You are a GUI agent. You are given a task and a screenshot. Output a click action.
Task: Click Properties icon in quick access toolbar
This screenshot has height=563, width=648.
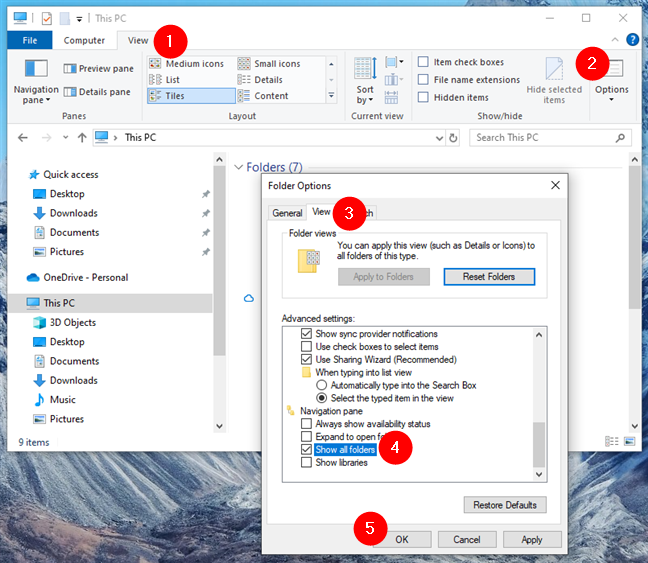click(47, 18)
